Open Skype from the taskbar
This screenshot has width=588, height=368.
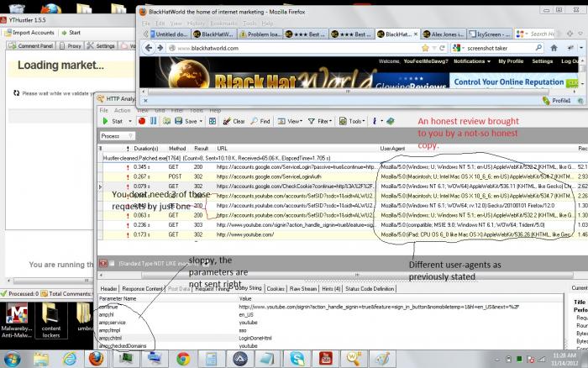pos(297,359)
